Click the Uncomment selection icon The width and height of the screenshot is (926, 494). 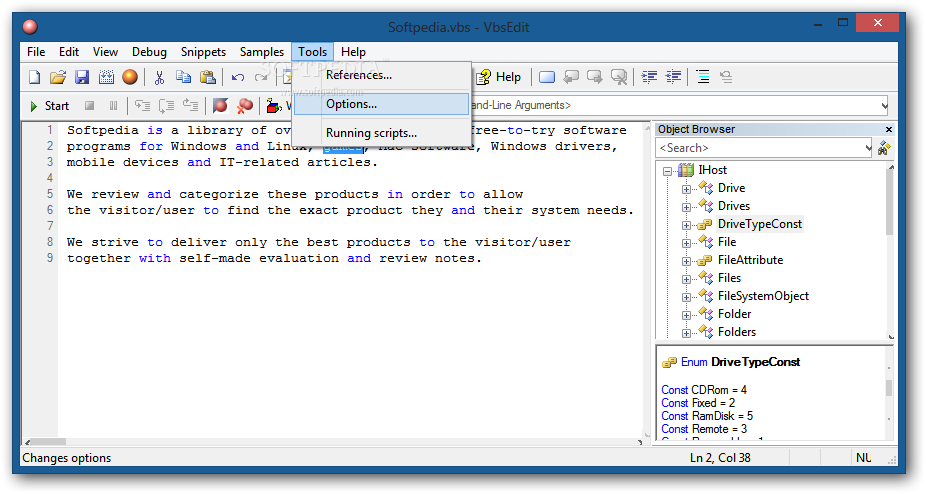coord(726,77)
